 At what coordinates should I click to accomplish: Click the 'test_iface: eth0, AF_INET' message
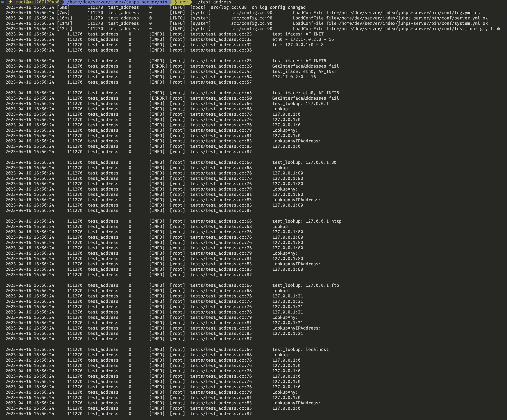(x=304, y=71)
